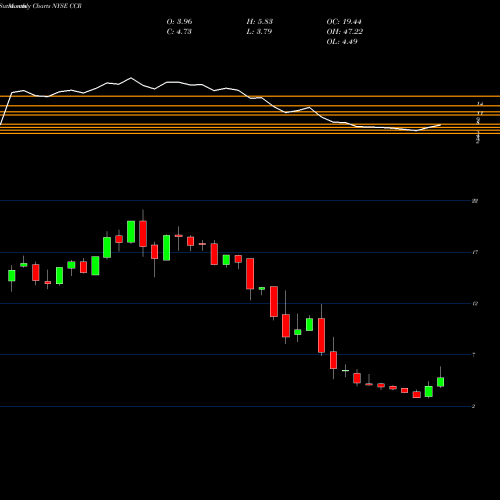500x500 pixels.
Task: Click the low value "L: 3.79"
Action: 259,32
